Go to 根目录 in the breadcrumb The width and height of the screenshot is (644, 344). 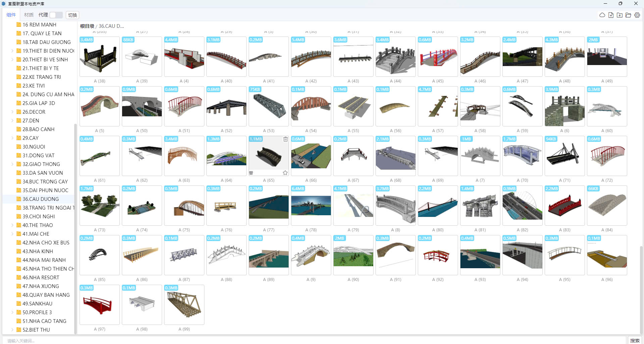(87, 26)
